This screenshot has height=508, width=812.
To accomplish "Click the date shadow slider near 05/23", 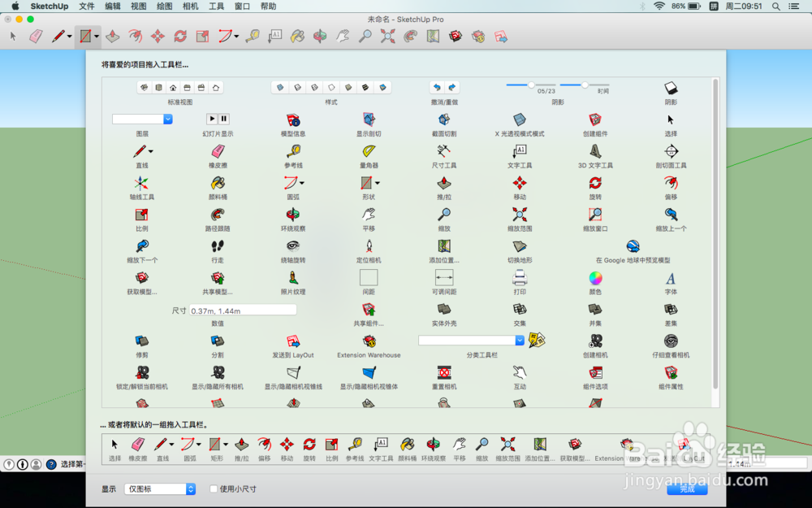I will (x=531, y=85).
